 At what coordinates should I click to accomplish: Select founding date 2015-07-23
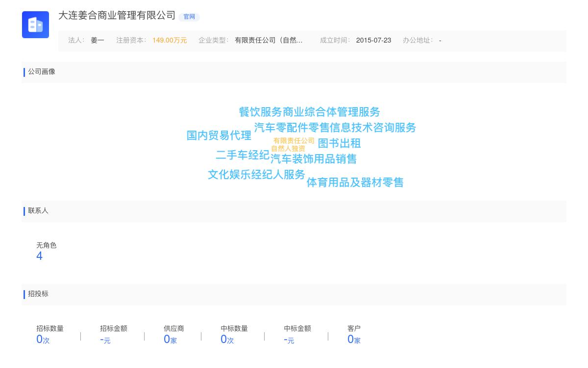click(x=373, y=40)
